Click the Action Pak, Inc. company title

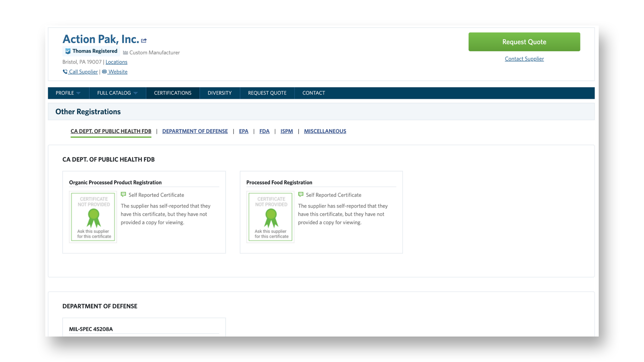101,39
